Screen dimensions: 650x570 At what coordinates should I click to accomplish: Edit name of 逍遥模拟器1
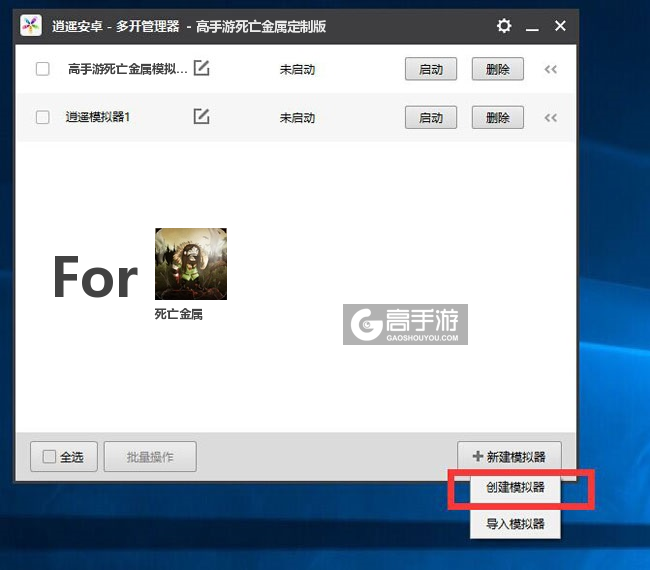(201, 116)
